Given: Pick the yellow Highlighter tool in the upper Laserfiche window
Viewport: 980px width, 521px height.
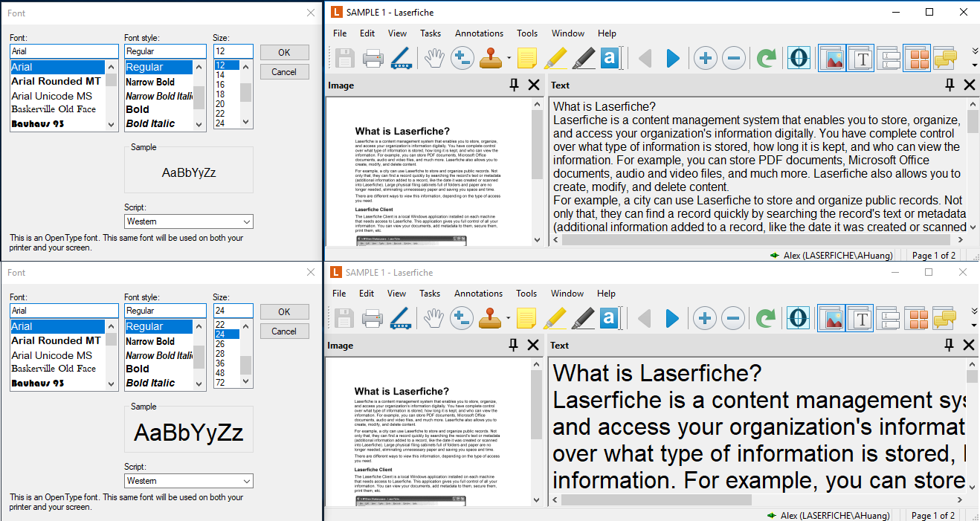Looking at the screenshot, I should click(x=555, y=58).
